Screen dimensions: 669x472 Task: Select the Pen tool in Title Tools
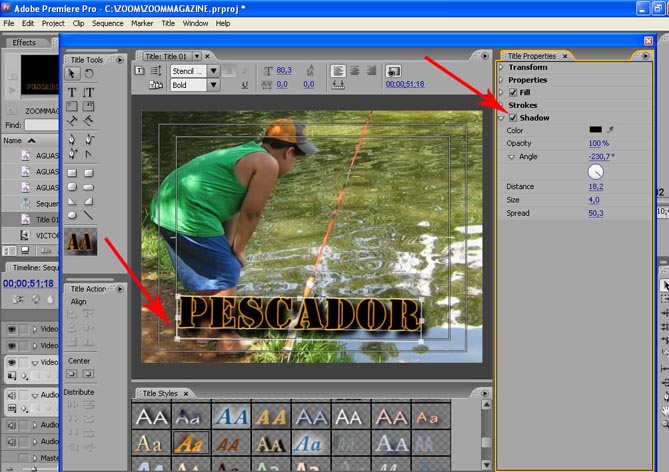(x=73, y=139)
